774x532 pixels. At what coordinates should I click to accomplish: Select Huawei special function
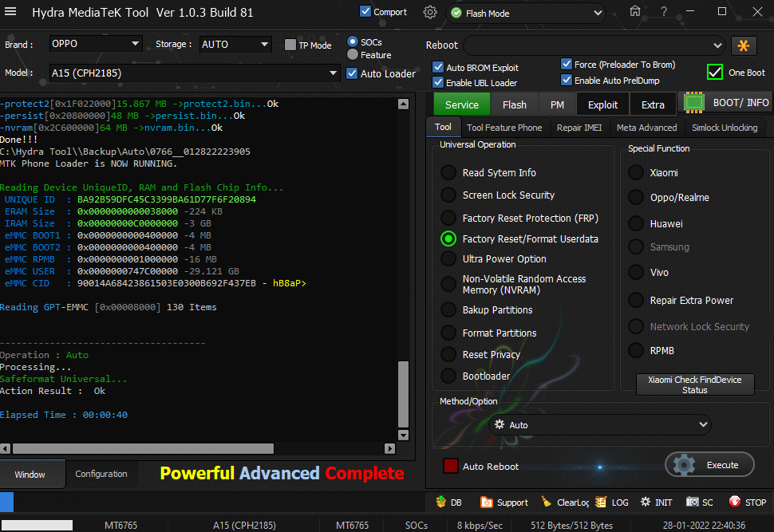coord(636,223)
